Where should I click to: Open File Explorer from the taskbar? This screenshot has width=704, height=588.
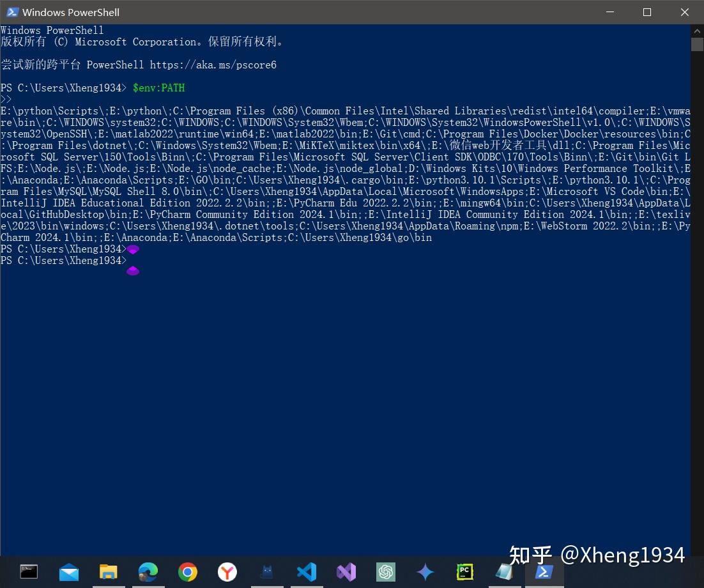click(x=108, y=572)
